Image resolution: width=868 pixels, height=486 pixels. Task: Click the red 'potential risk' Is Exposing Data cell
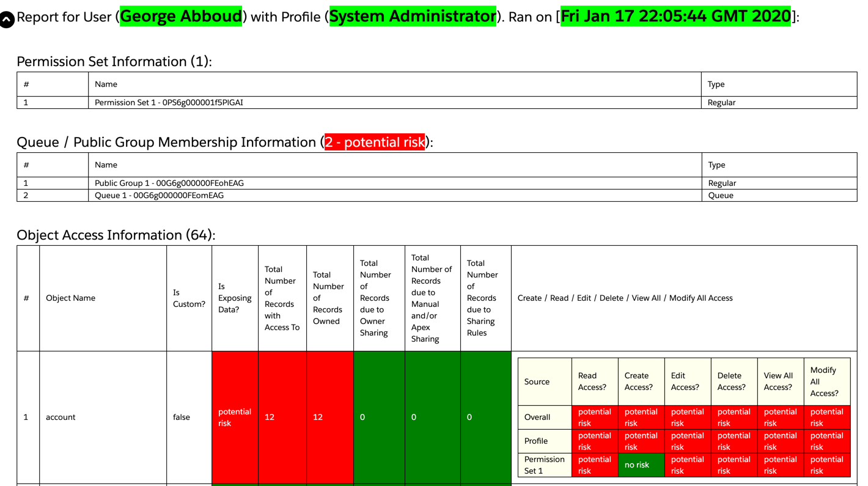[x=235, y=417]
